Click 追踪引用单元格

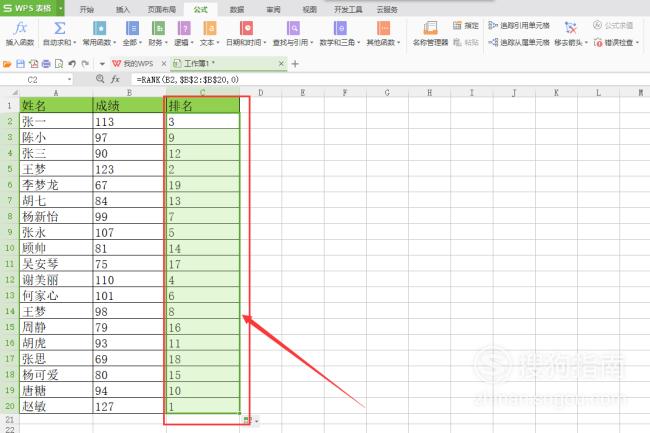pyautogui.click(x=519, y=26)
